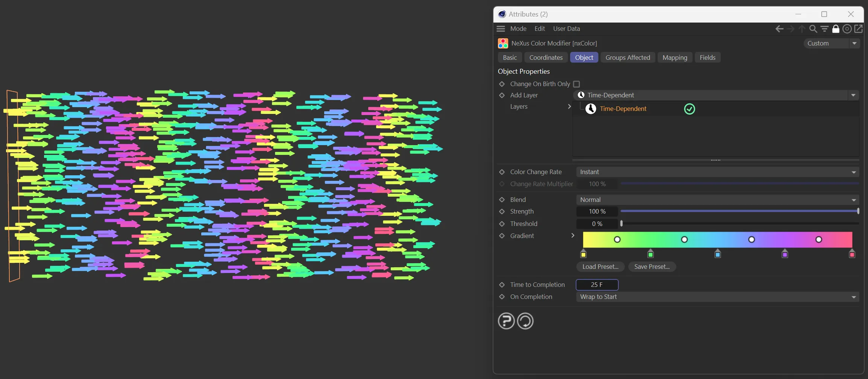Switch to the Mapping tab
Viewport: 868px width, 379px height.
click(675, 58)
